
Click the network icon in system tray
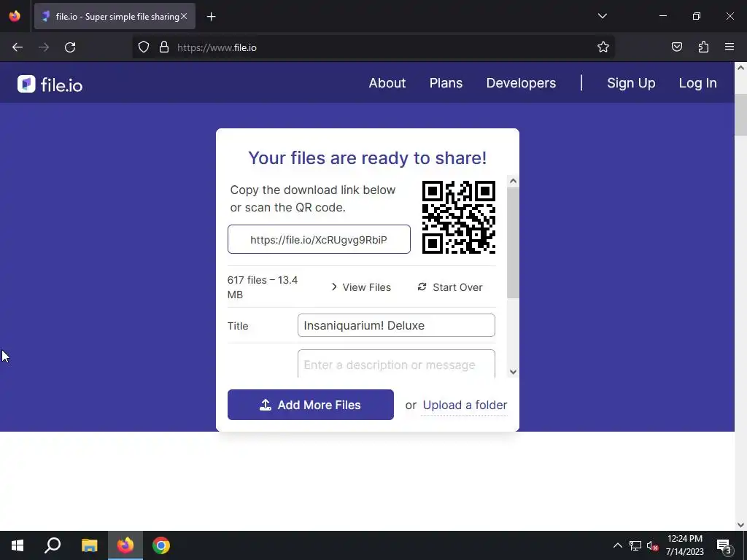coord(635,545)
